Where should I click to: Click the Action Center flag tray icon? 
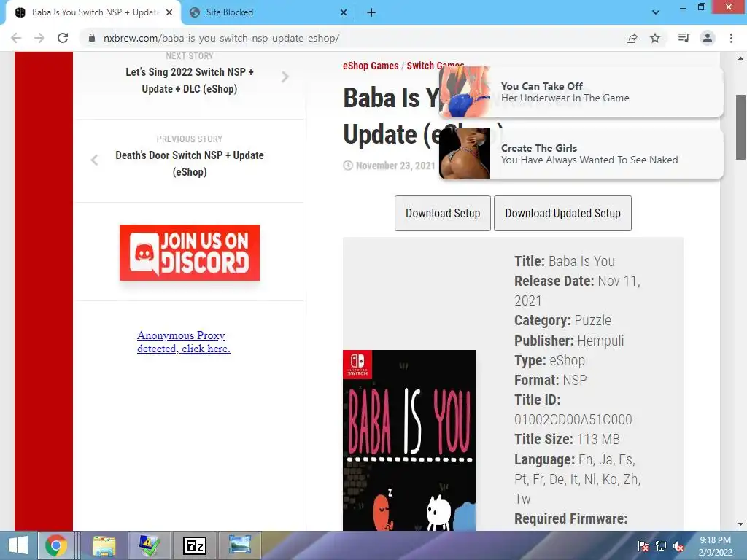click(x=643, y=546)
